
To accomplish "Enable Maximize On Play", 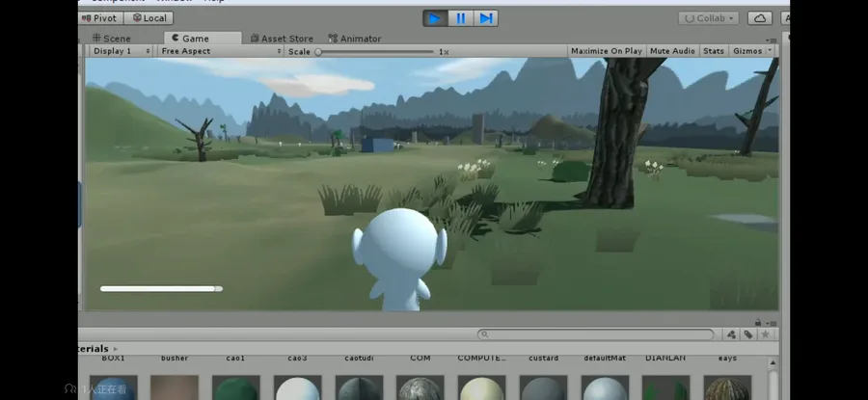I will coord(607,51).
